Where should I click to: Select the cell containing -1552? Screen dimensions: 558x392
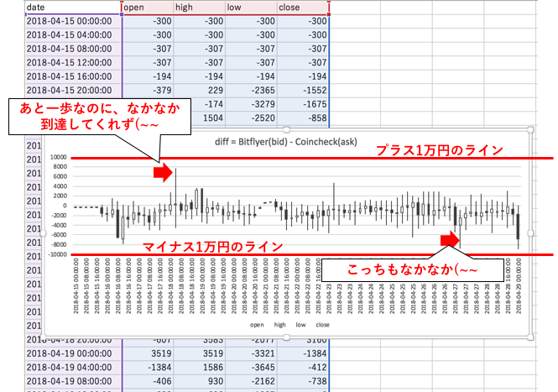coord(303,91)
